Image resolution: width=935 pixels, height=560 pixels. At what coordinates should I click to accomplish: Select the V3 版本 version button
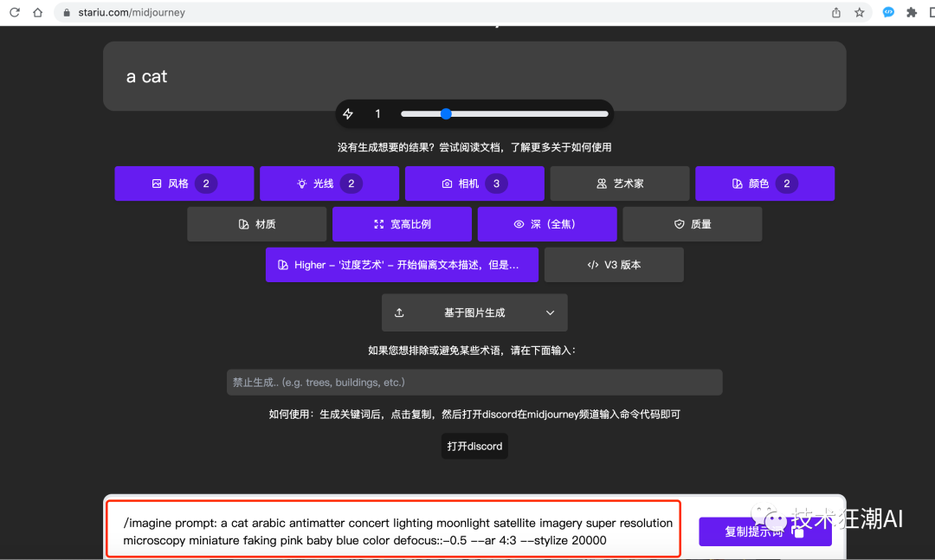tap(614, 265)
